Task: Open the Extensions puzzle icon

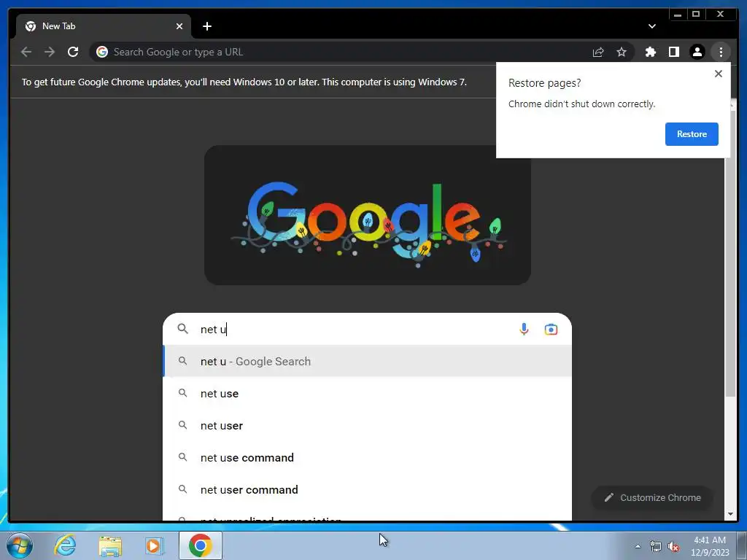Action: point(650,52)
